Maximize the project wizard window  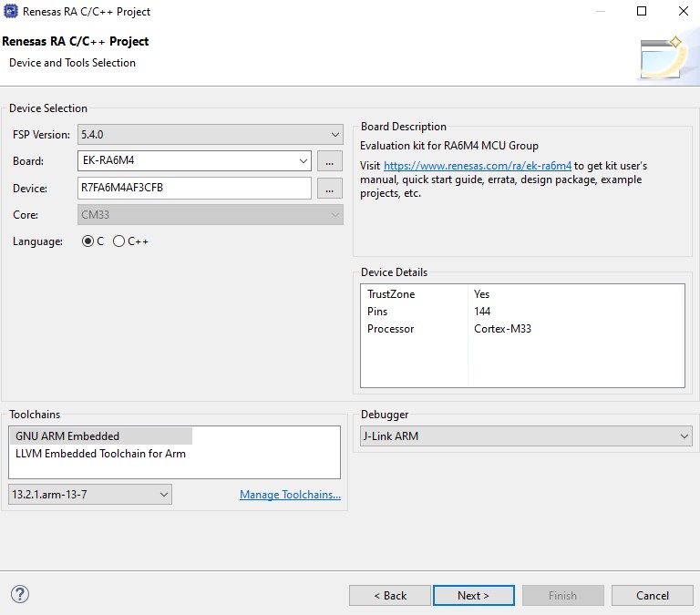tap(642, 11)
